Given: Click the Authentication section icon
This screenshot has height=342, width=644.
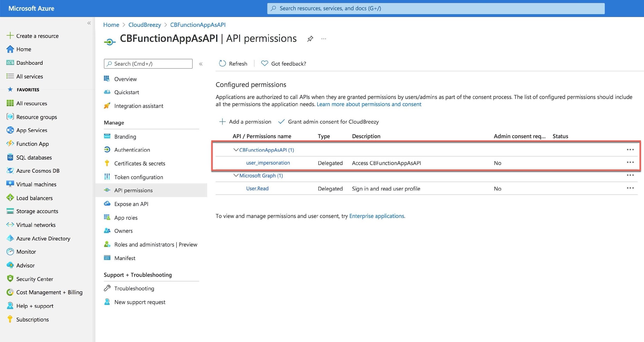Looking at the screenshot, I should pos(107,149).
